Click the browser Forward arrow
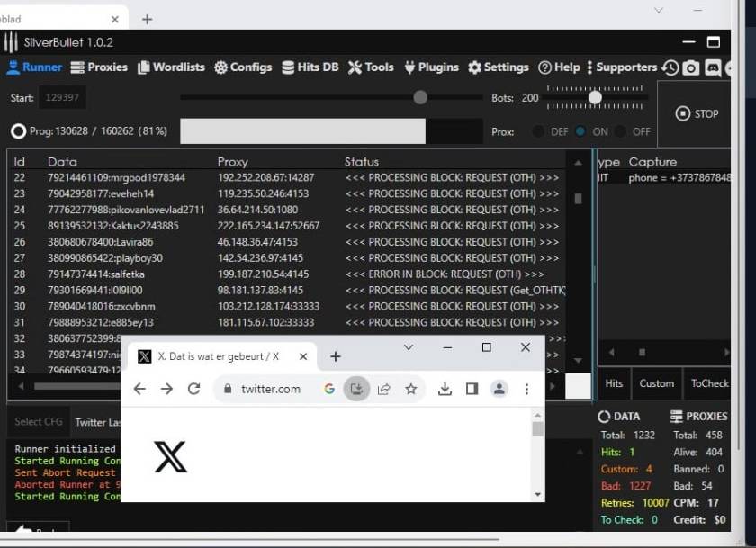The width and height of the screenshot is (756, 548). pos(166,389)
